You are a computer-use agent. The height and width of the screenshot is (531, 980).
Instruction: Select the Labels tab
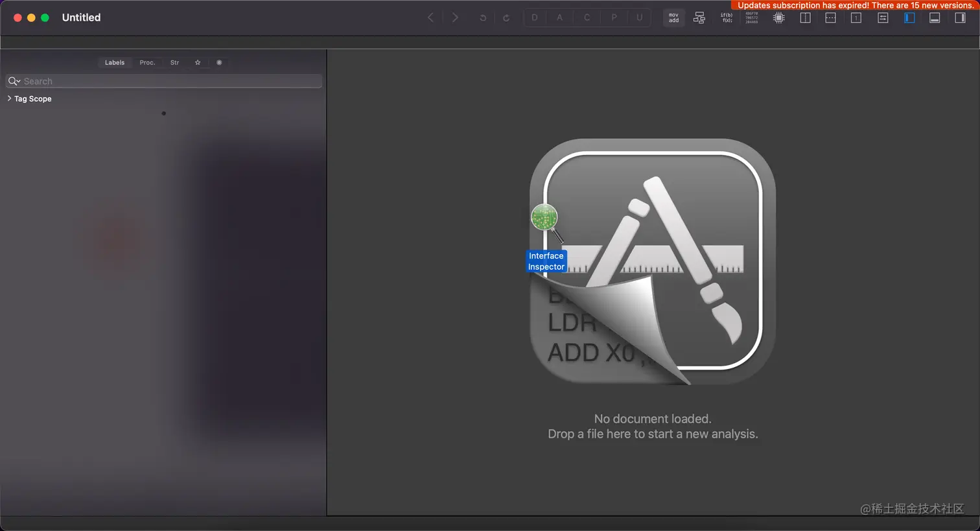(115, 63)
